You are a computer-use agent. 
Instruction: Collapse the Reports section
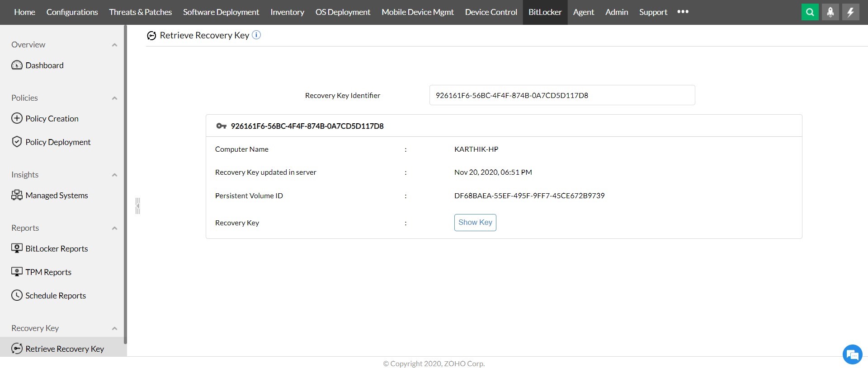coord(114,228)
